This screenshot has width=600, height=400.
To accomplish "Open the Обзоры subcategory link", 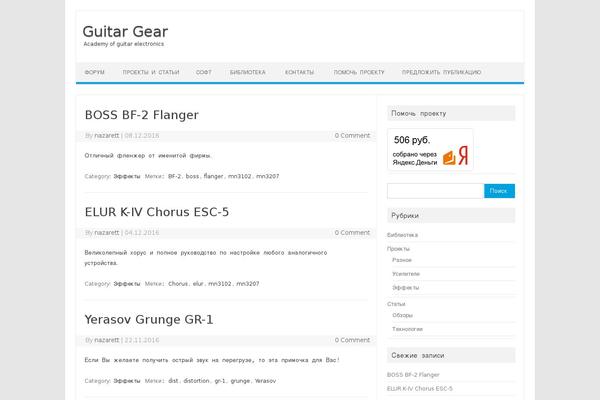I will (x=402, y=315).
